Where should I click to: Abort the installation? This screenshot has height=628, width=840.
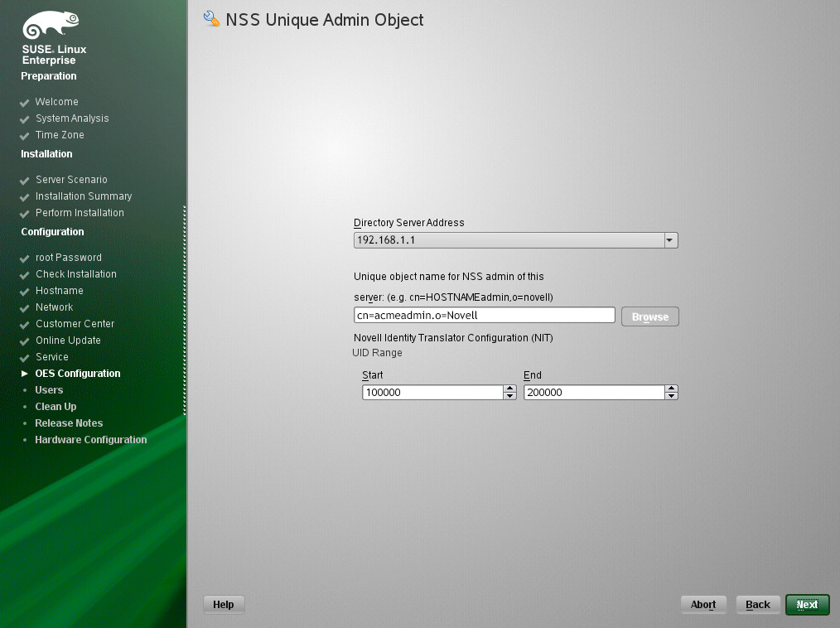tap(703, 605)
